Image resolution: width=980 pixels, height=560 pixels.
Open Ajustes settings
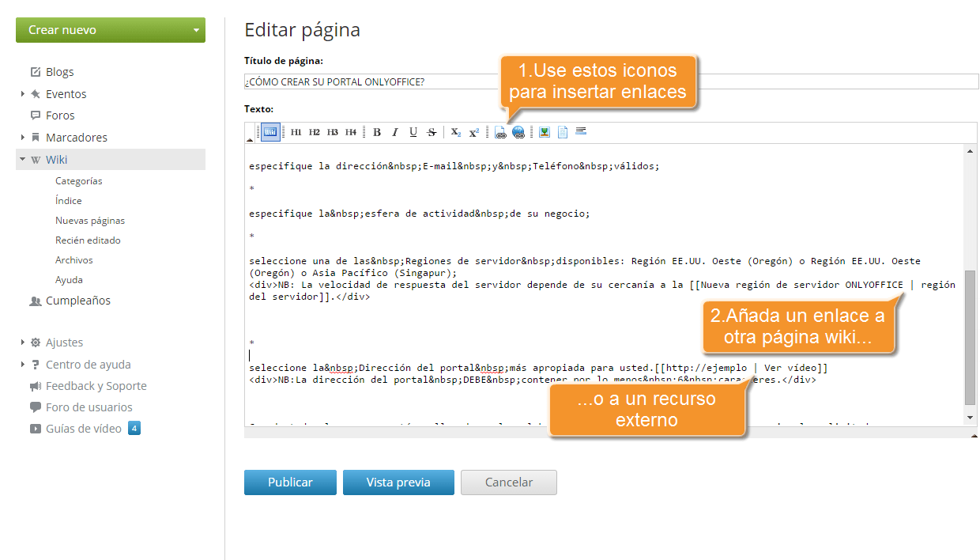pyautogui.click(x=64, y=342)
